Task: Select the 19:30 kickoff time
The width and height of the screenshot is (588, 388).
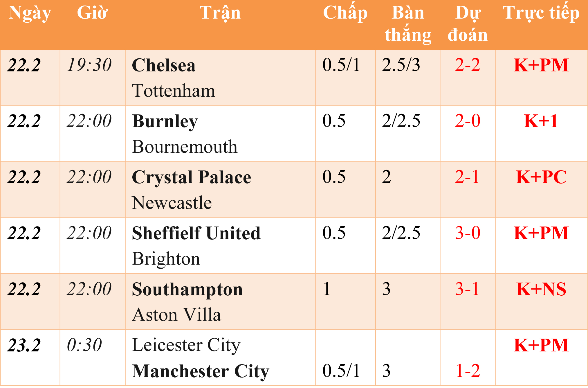Action: tap(89, 65)
